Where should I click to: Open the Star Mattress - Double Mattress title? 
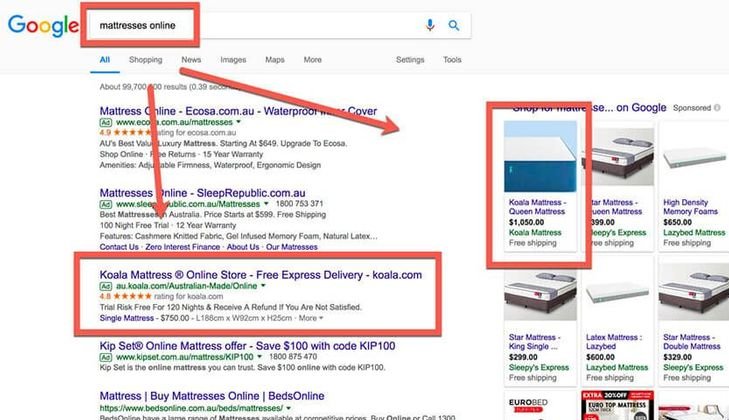pos(692,342)
